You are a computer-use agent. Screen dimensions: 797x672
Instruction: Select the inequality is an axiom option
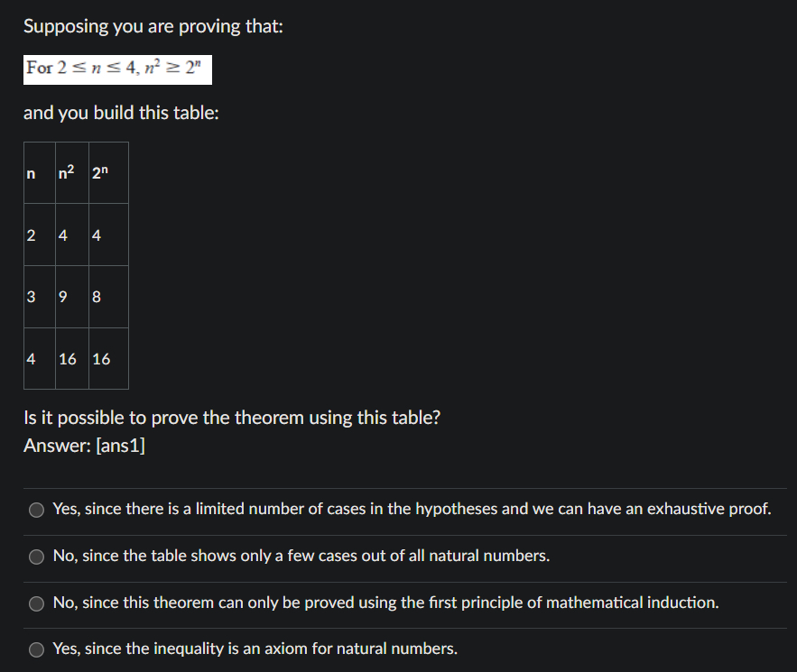tap(37, 649)
